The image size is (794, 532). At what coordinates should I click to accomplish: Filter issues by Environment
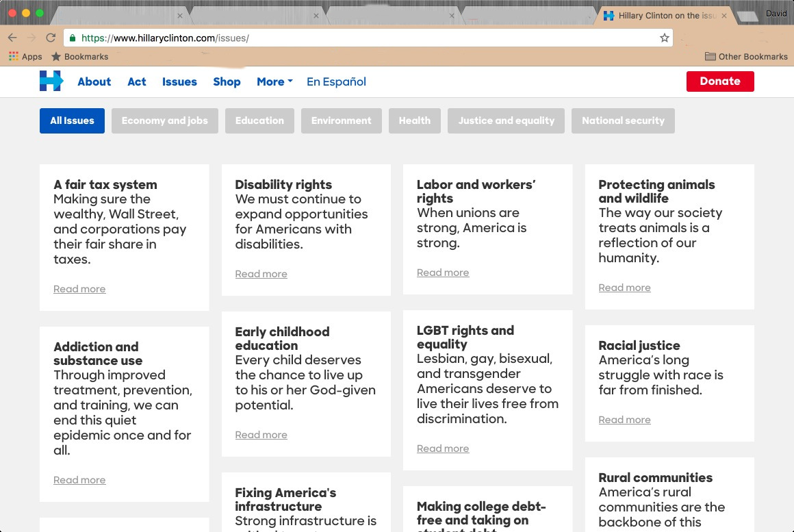(x=342, y=121)
